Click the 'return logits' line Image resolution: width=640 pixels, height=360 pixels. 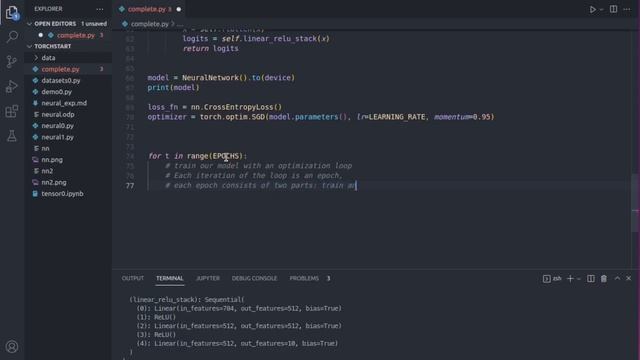coord(210,49)
